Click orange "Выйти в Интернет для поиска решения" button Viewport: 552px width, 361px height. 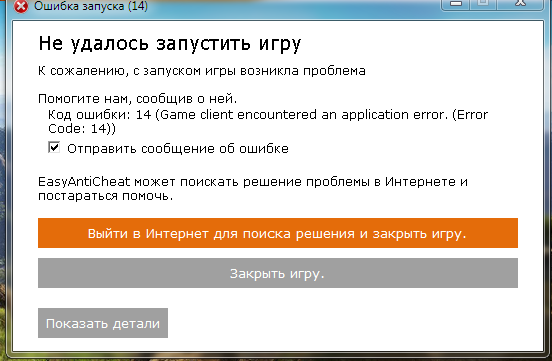tap(278, 233)
